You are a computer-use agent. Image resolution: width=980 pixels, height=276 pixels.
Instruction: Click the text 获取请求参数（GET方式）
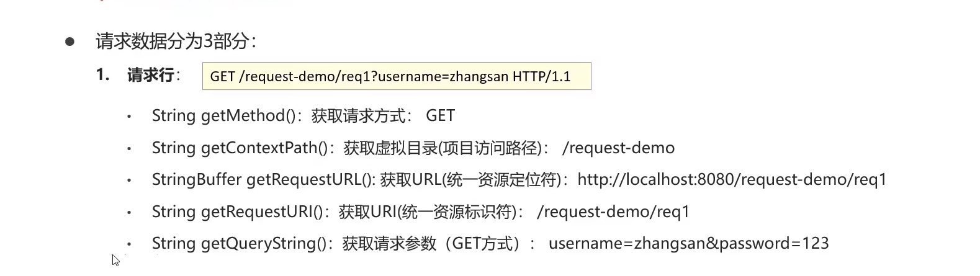433,244
